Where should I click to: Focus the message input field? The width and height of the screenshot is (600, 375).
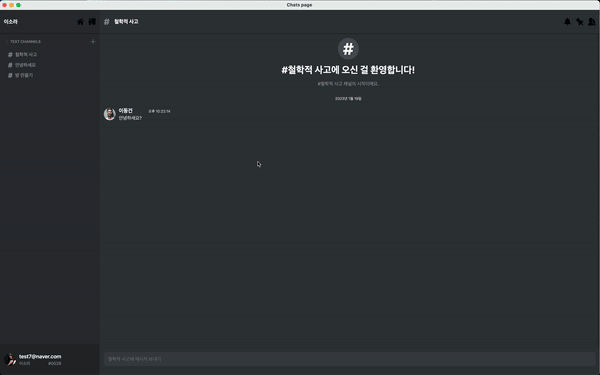tap(349, 359)
